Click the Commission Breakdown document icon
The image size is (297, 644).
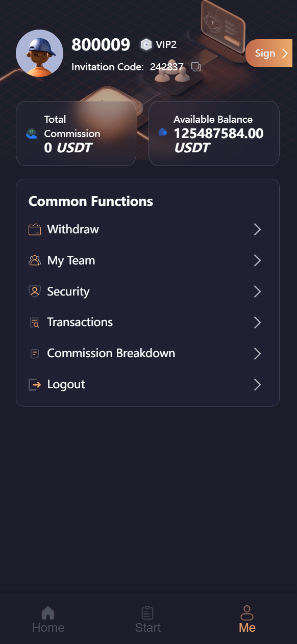click(x=35, y=353)
